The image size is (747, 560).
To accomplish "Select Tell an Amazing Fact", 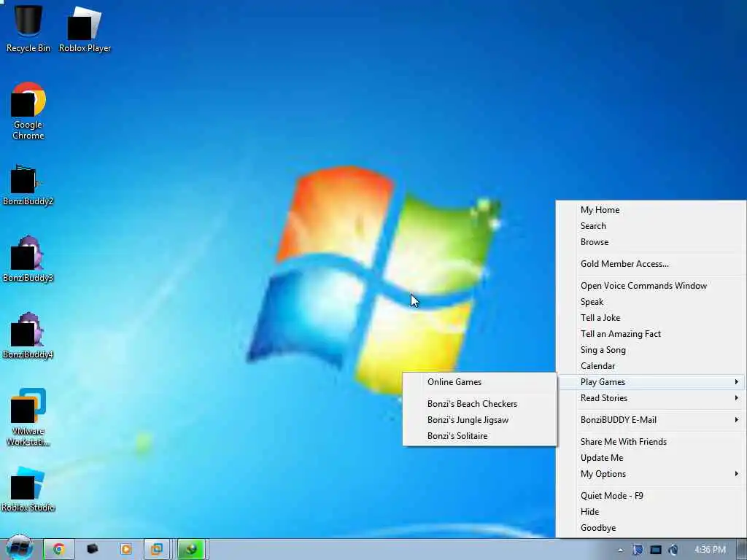I will click(x=651, y=334).
